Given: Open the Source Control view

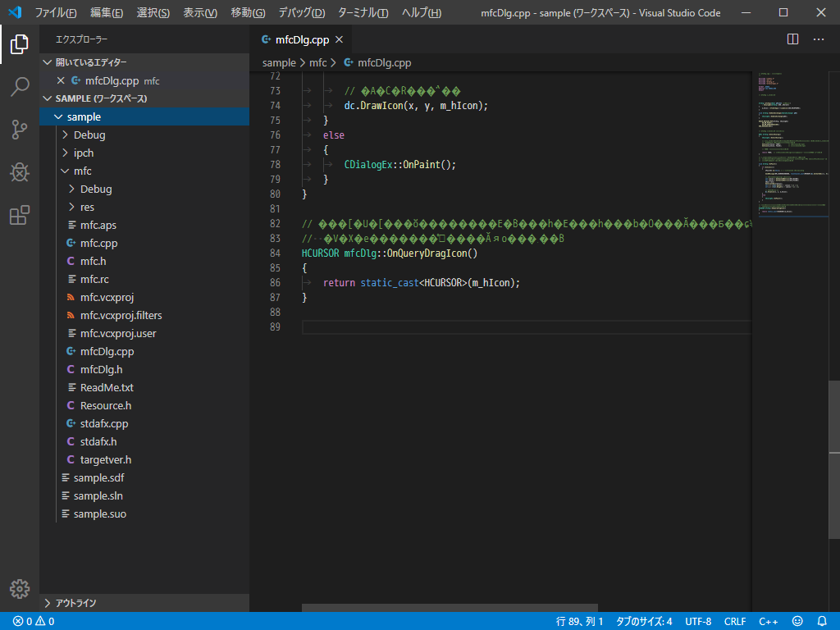Looking at the screenshot, I should [20, 130].
